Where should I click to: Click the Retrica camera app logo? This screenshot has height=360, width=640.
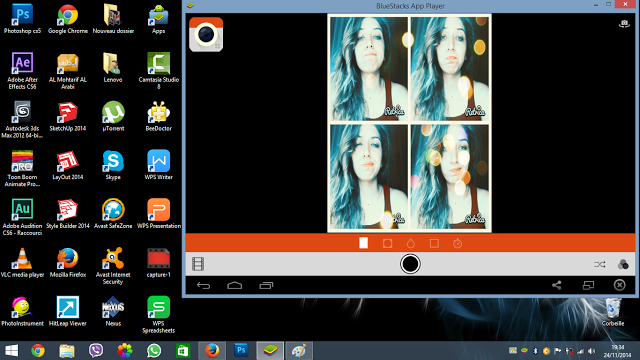206,35
